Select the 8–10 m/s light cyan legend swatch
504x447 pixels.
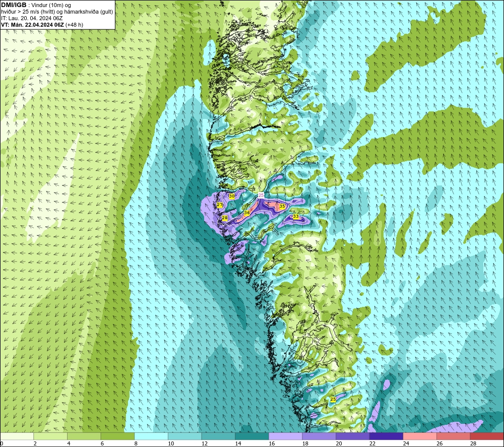(x=151, y=436)
